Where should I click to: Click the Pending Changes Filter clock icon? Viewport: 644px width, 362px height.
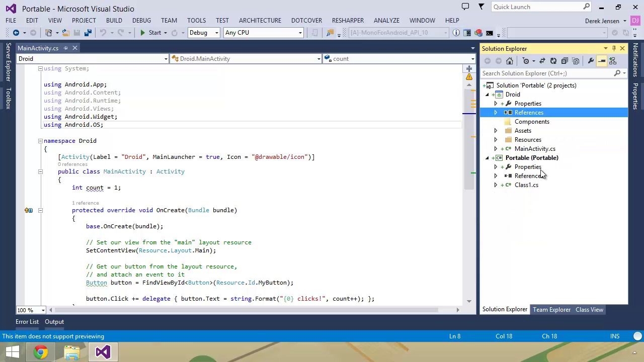click(x=526, y=61)
